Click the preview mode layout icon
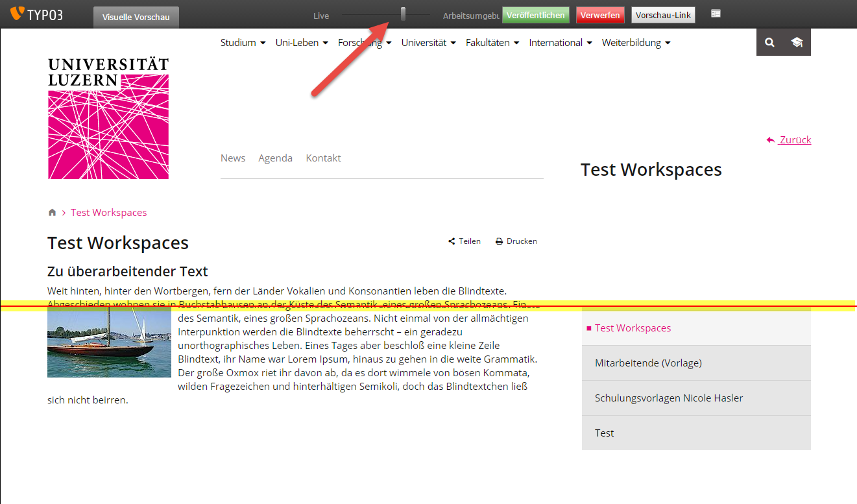 (716, 14)
